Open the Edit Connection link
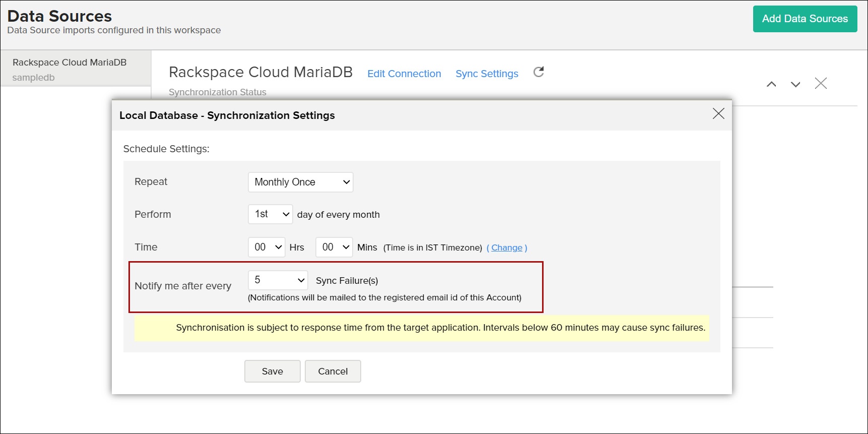The image size is (868, 434). tap(404, 74)
